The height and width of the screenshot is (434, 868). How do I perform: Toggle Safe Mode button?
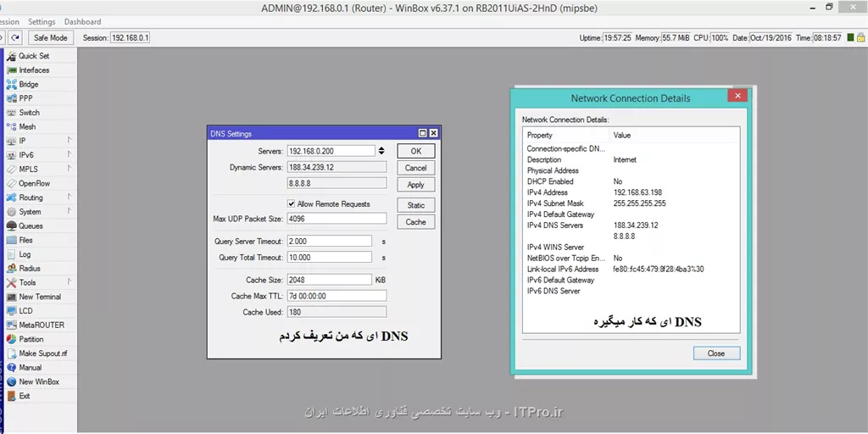tap(50, 37)
